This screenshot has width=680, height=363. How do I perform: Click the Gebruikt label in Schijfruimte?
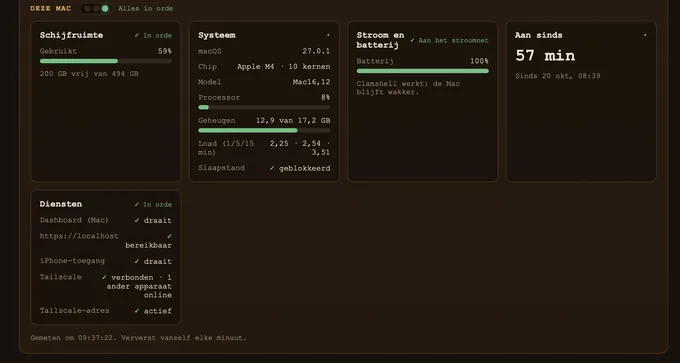[58, 51]
